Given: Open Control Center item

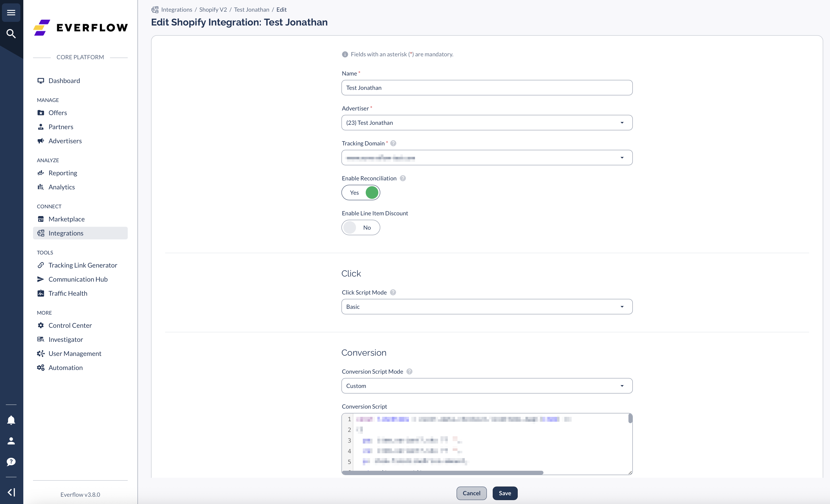Looking at the screenshot, I should [x=80, y=325].
